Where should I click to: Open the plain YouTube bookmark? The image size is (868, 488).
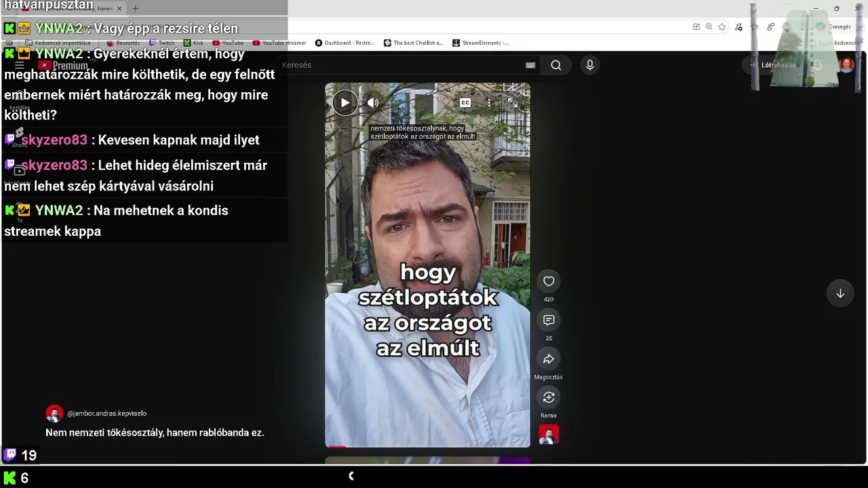pos(228,43)
